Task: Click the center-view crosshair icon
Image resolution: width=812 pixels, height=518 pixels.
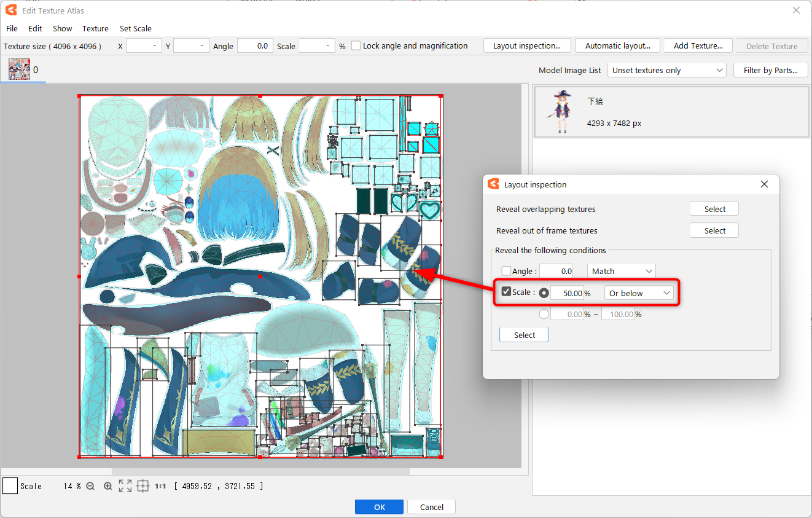Action: tap(142, 486)
